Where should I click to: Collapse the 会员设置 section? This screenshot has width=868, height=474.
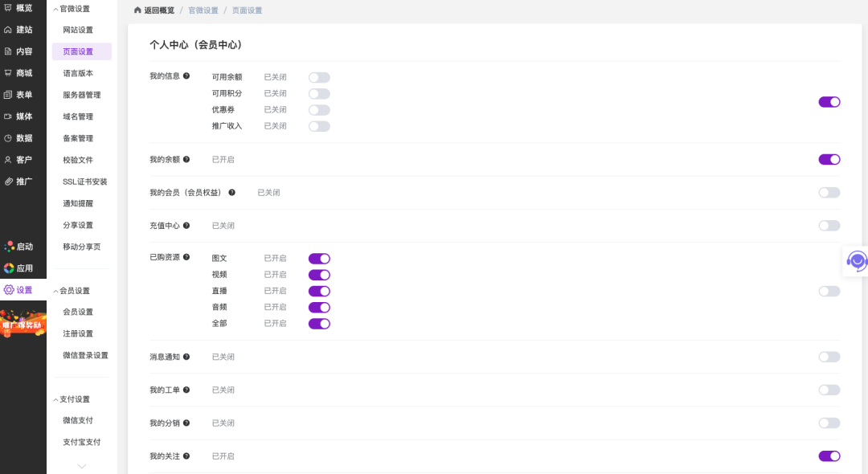coord(56,291)
